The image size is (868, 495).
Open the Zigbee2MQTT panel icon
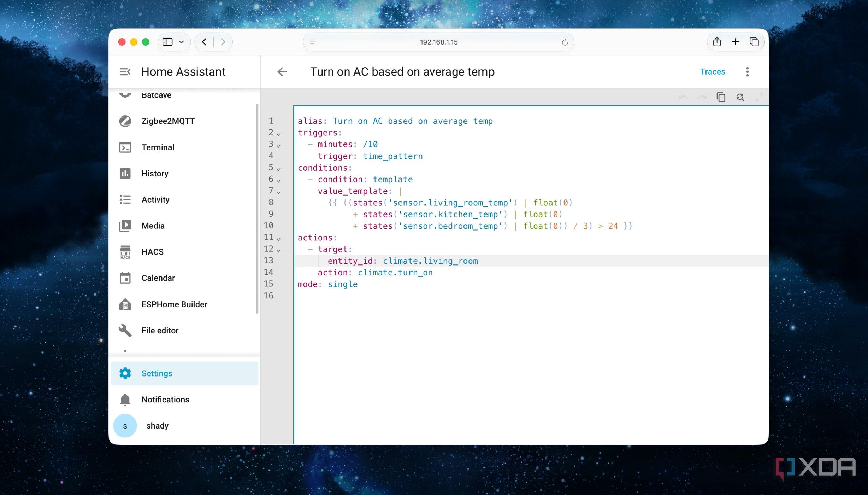pos(125,121)
